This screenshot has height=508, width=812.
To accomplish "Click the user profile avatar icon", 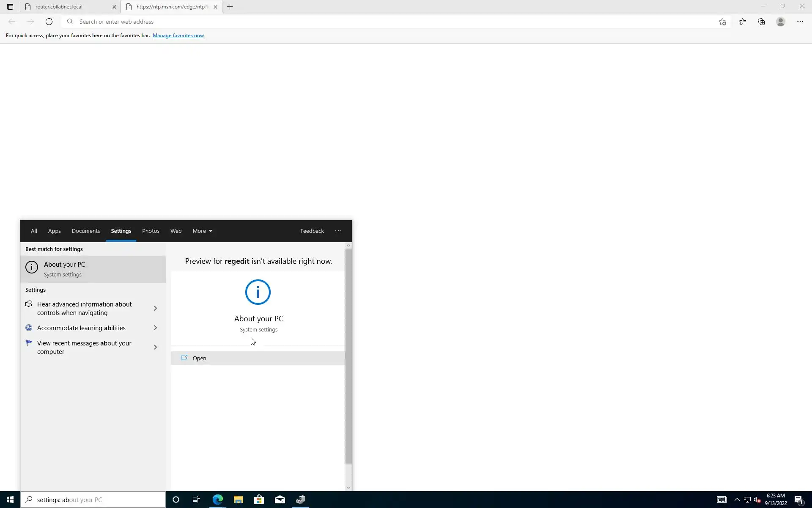I will 781,22.
